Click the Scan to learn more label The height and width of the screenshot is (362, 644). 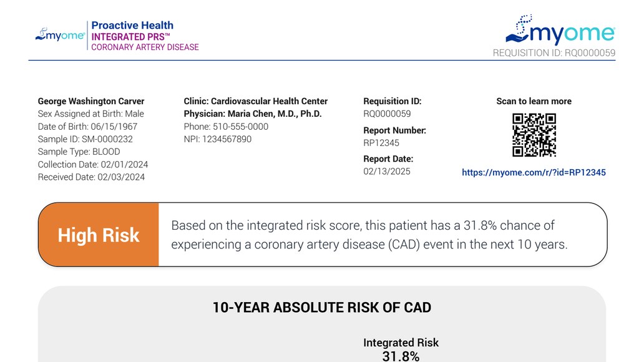tap(534, 101)
